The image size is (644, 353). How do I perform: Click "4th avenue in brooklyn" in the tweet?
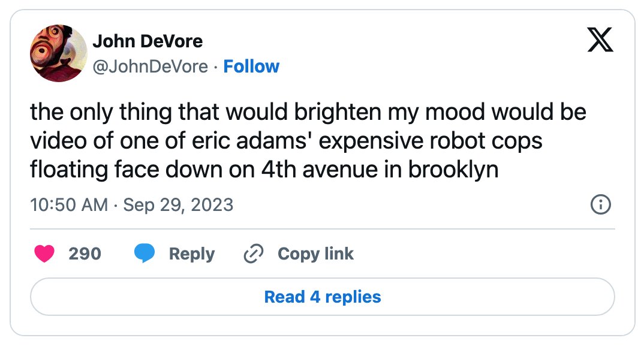[x=380, y=169]
